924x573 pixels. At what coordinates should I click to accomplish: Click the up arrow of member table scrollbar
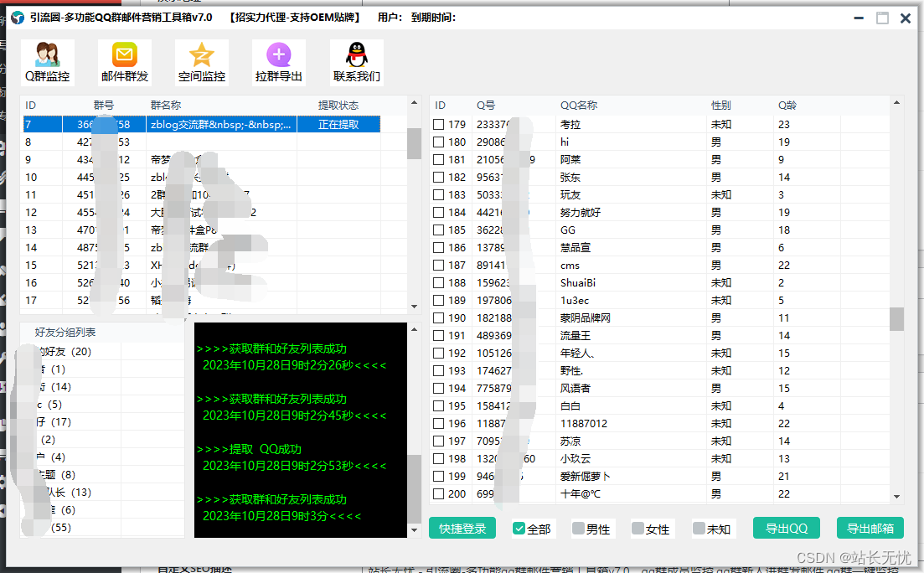(x=896, y=102)
